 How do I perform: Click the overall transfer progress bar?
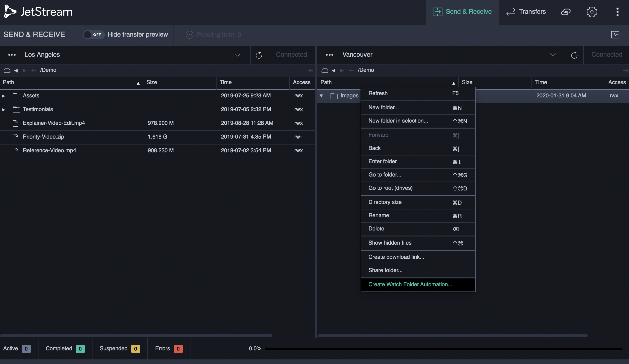[443, 349]
